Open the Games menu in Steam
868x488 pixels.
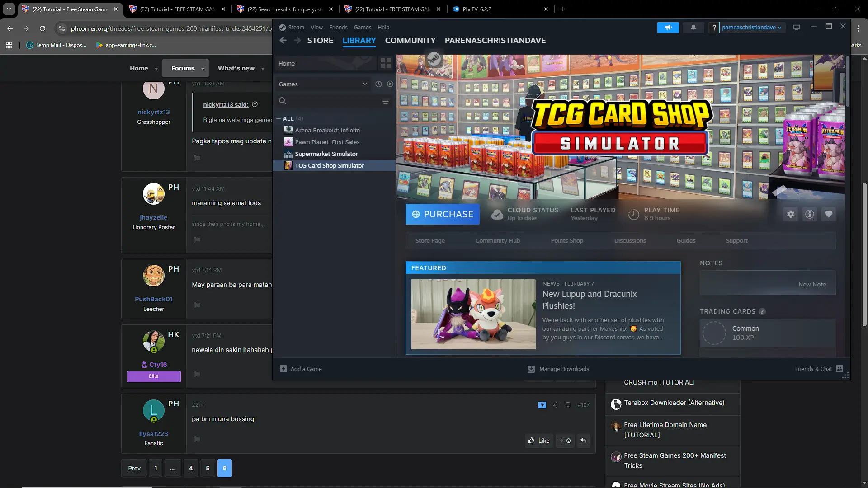pos(363,28)
